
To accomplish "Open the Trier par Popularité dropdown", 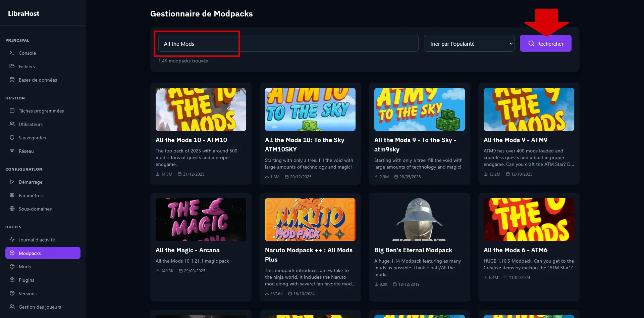I will click(469, 43).
